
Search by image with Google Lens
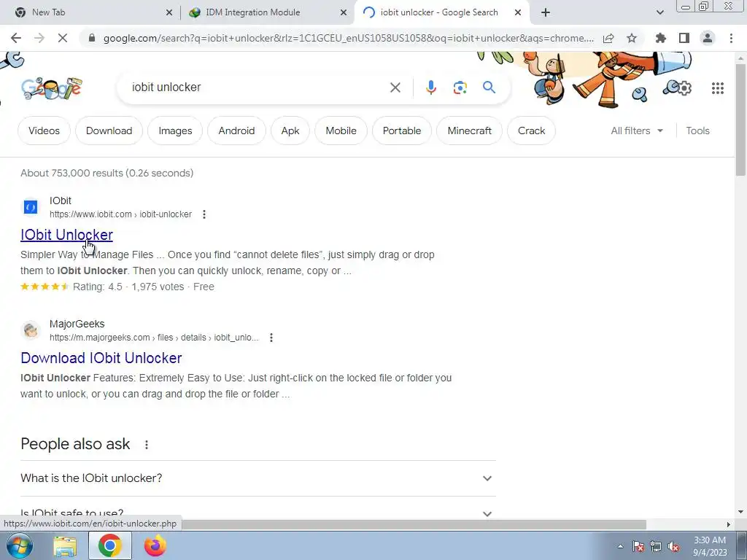[460, 87]
